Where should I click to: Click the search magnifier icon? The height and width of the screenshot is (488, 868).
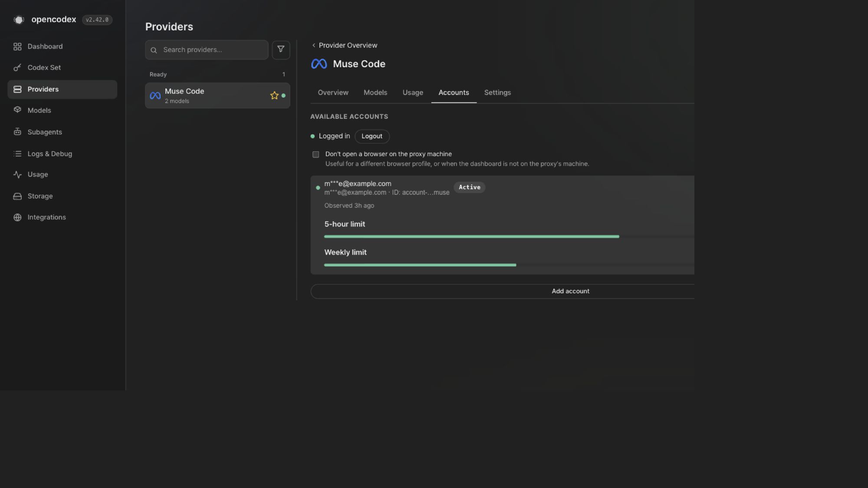tap(154, 50)
